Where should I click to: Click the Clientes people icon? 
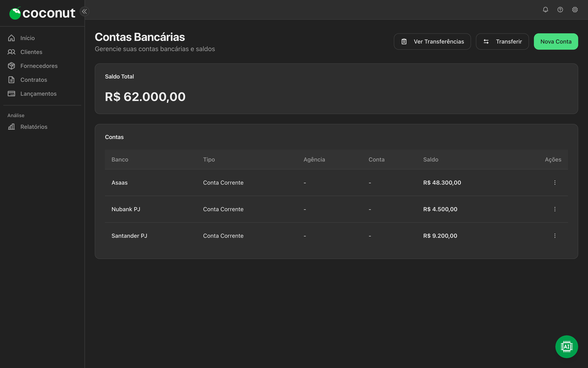[x=11, y=52]
